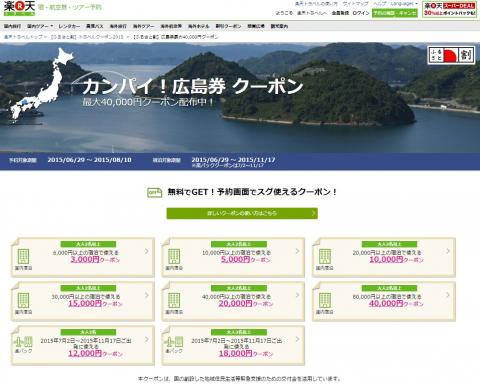This screenshot has height=385, width=480.
Task: Click package icon on 12,000円 coupon
Action: (x=23, y=342)
